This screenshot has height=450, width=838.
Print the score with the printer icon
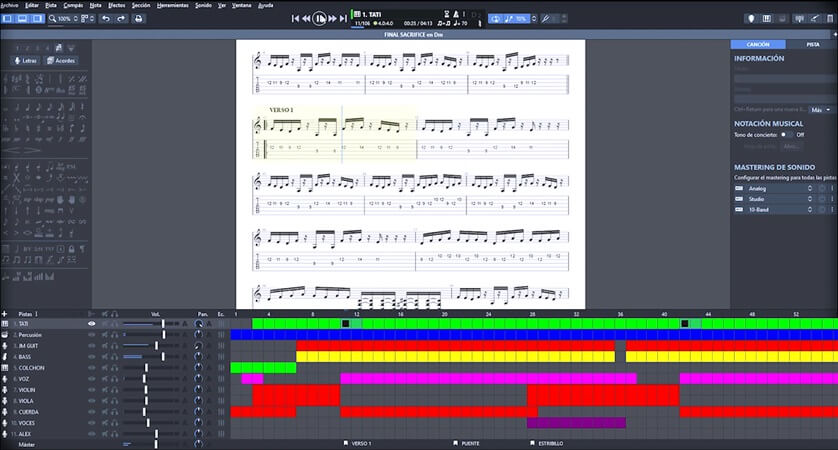[138, 19]
